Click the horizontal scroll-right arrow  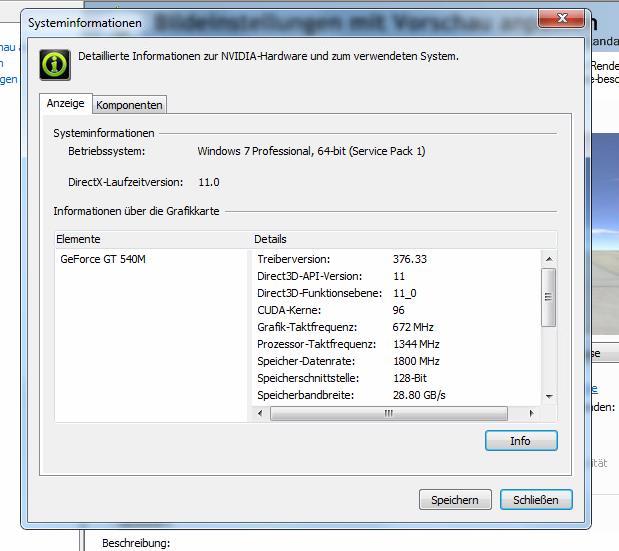point(531,413)
